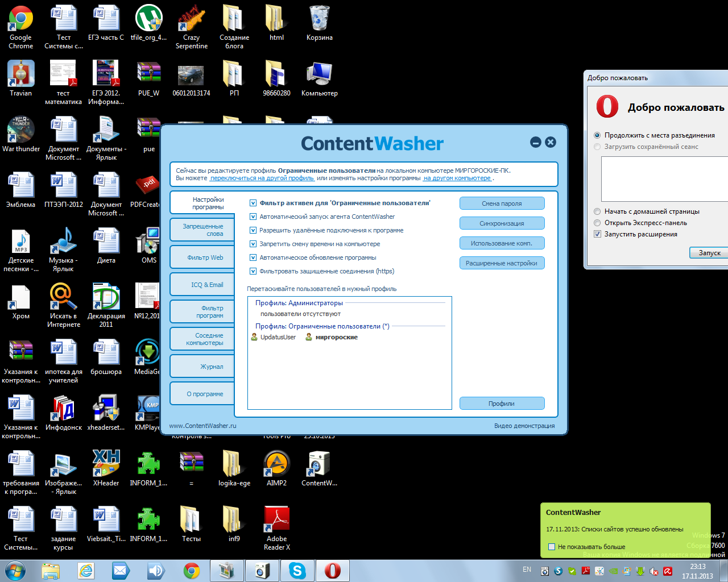The image size is (728, 582).
Task: Click the Смена пароля button
Action: click(x=502, y=203)
